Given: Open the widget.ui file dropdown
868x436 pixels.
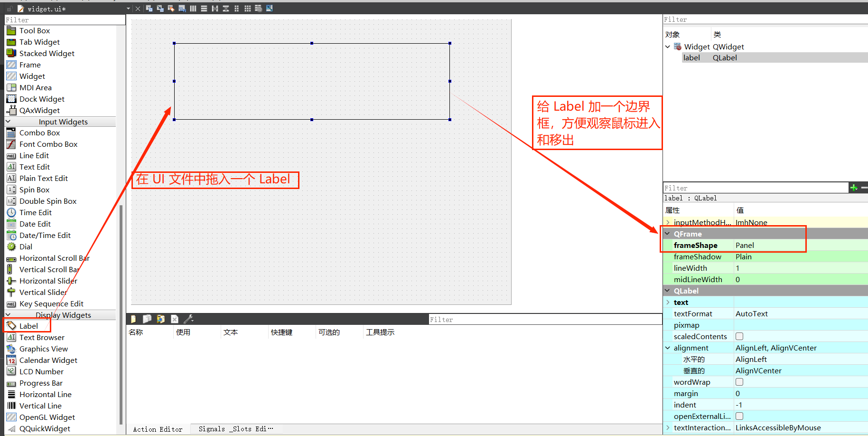Looking at the screenshot, I should click(128, 9).
